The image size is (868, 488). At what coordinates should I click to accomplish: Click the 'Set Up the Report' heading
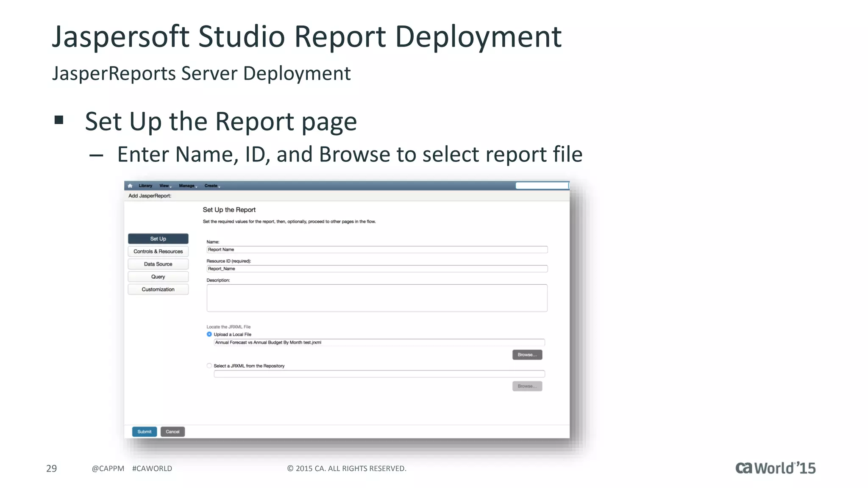[x=229, y=210]
